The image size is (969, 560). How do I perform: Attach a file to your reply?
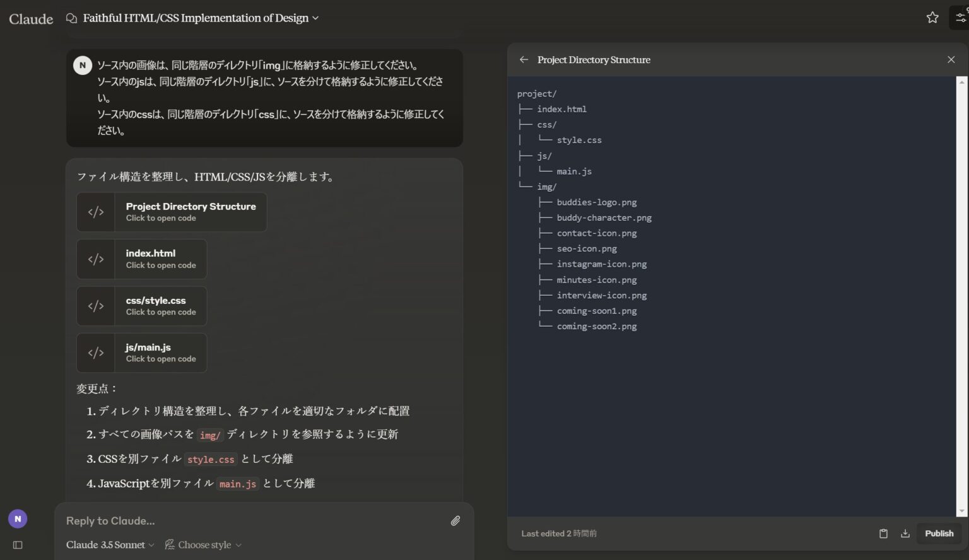[x=455, y=520]
